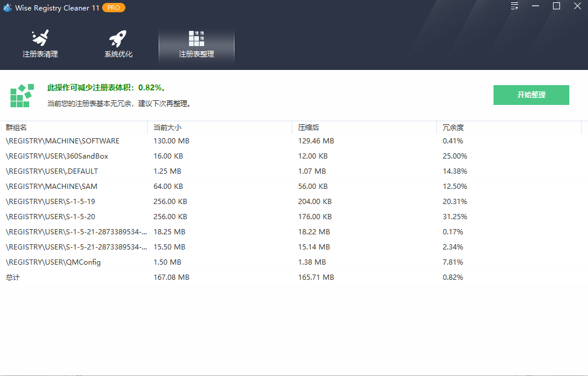Open the hamburger menu in the title bar
The image size is (588, 376).
coord(514,6)
